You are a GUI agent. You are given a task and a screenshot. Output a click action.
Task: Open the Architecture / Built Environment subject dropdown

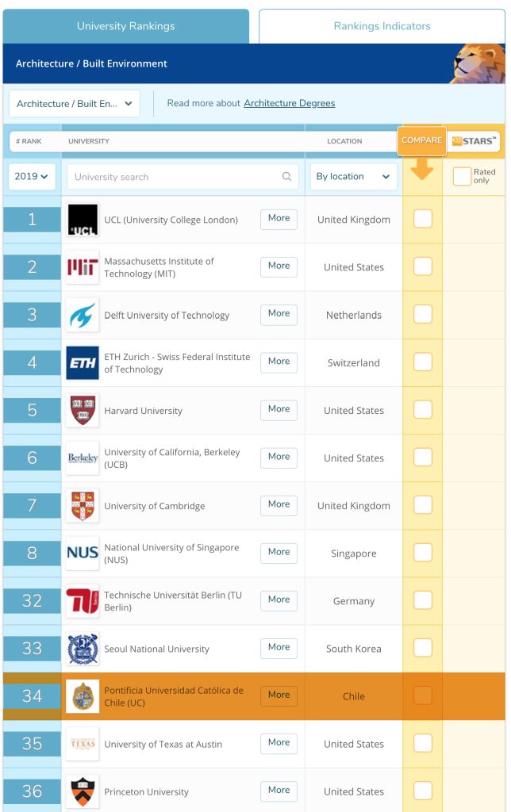tap(74, 104)
